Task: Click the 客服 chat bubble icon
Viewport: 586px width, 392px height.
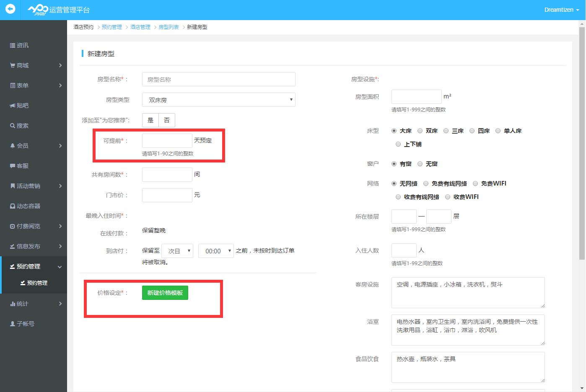Action: [x=13, y=166]
